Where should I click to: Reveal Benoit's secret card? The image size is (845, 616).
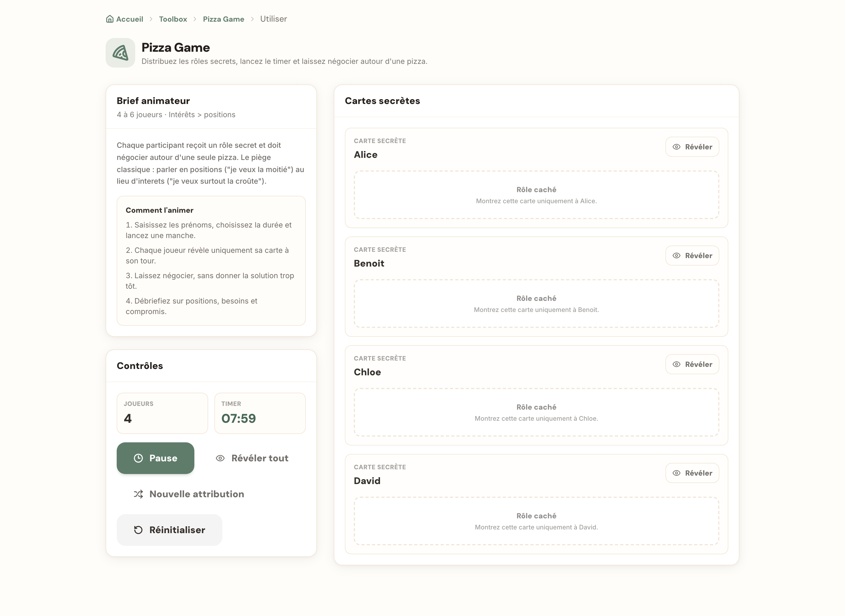(692, 255)
